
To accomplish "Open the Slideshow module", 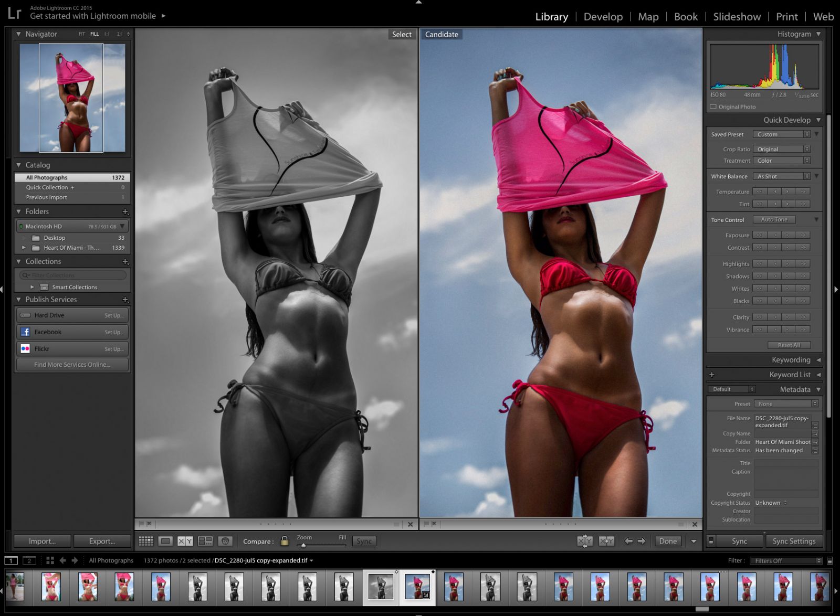I will (737, 16).
